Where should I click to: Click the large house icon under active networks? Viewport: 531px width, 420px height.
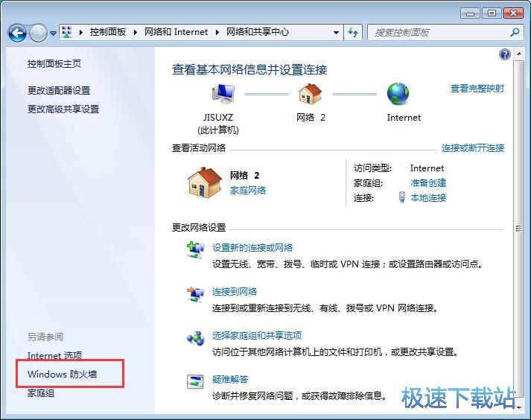pyautogui.click(x=205, y=182)
